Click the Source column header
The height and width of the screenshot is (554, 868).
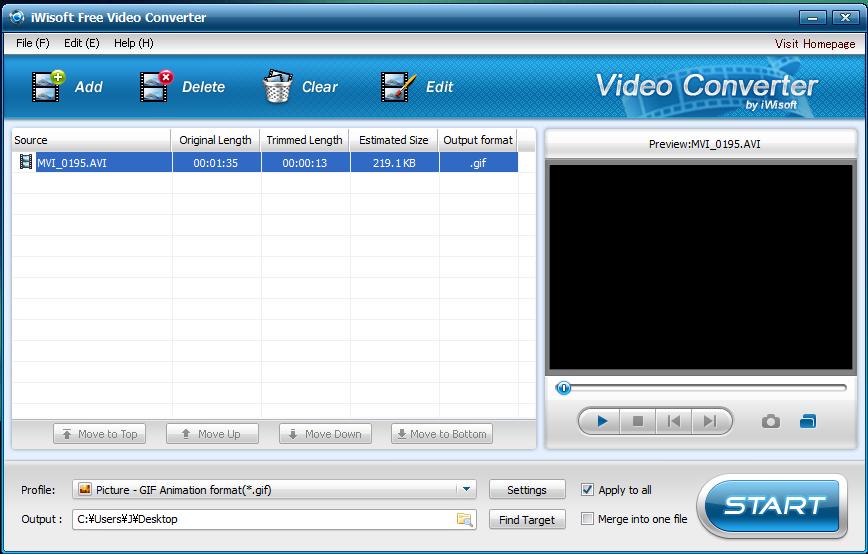click(91, 140)
